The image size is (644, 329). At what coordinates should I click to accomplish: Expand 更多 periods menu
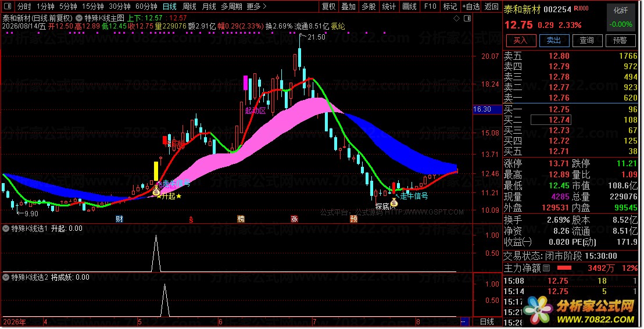coord(257,6)
